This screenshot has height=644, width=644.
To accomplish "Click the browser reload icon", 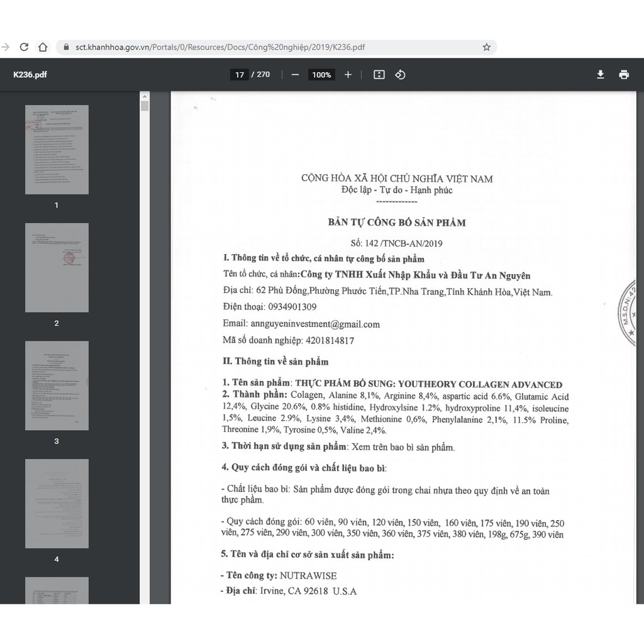I will coord(25,47).
